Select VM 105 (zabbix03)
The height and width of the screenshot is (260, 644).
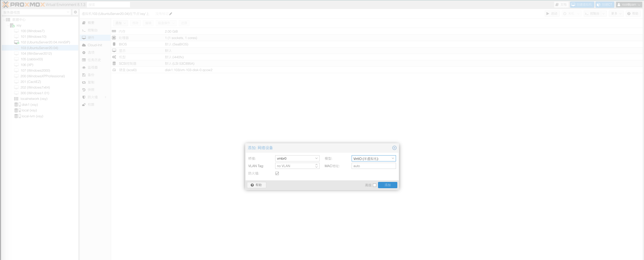[x=32, y=59]
